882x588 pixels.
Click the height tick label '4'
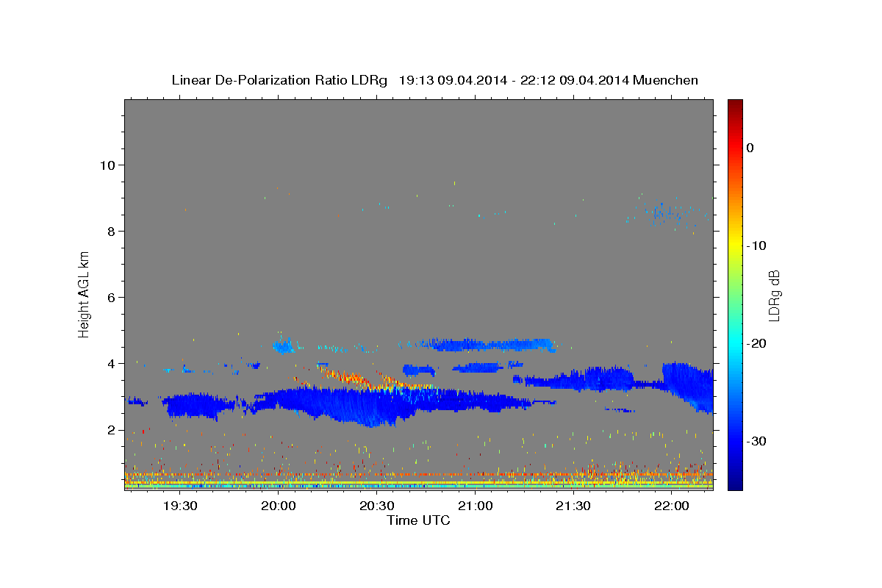click(x=110, y=363)
